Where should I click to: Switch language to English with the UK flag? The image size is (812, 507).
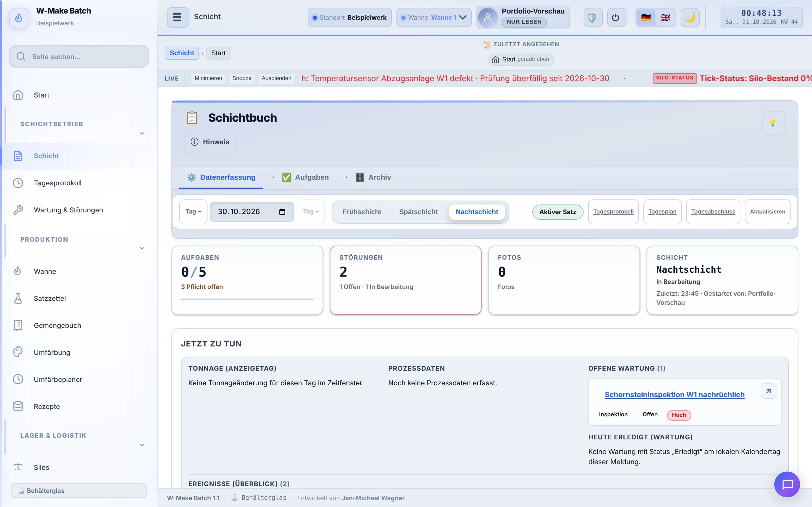point(665,17)
